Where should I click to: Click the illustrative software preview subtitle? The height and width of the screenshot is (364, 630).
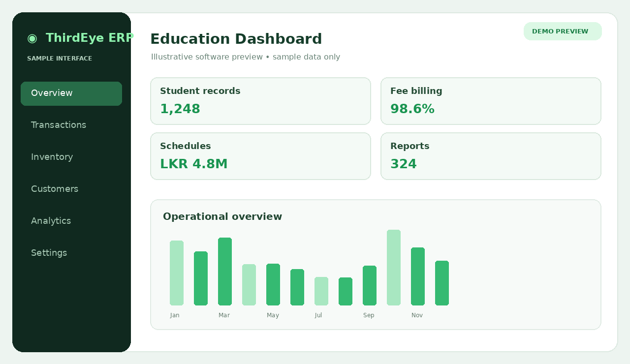click(x=246, y=57)
